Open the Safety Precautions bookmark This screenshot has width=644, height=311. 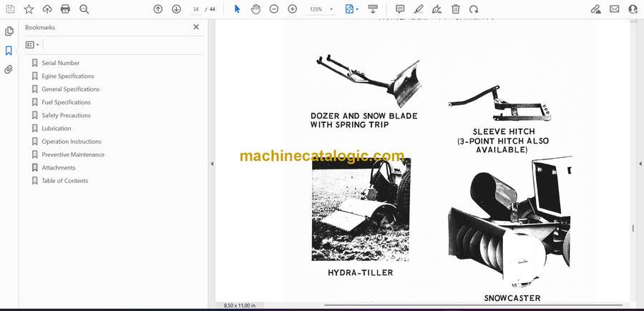point(66,115)
